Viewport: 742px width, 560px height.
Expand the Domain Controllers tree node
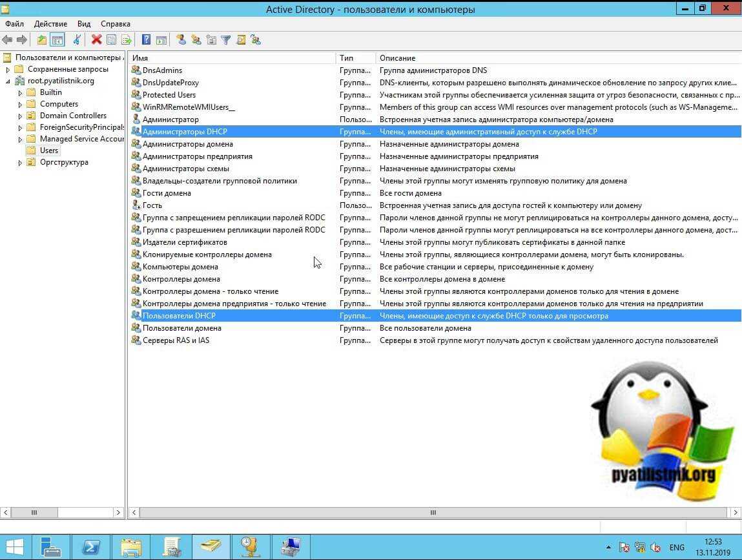[21, 116]
